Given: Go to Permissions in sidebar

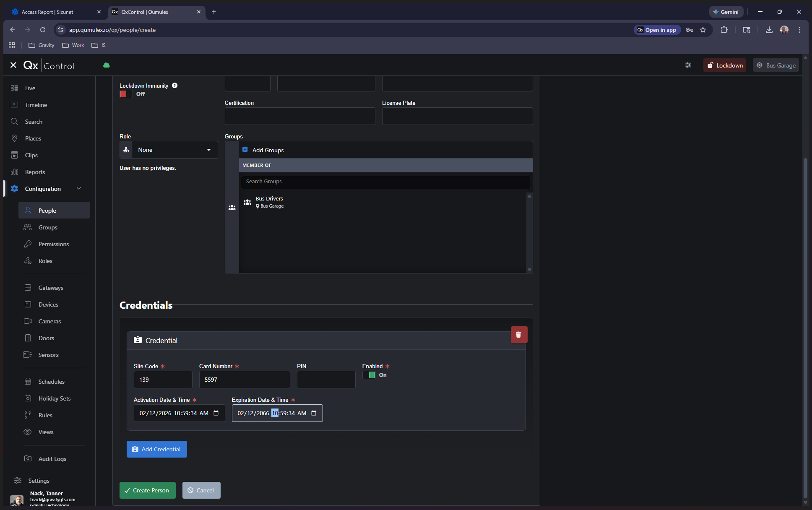Looking at the screenshot, I should point(53,244).
